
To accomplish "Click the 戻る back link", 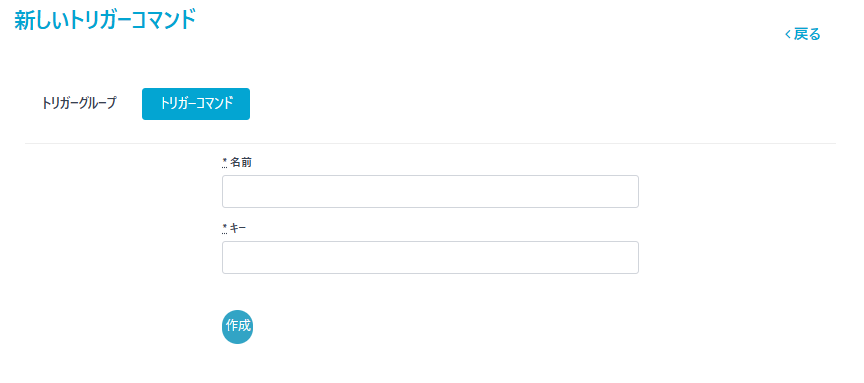I will pos(802,34).
